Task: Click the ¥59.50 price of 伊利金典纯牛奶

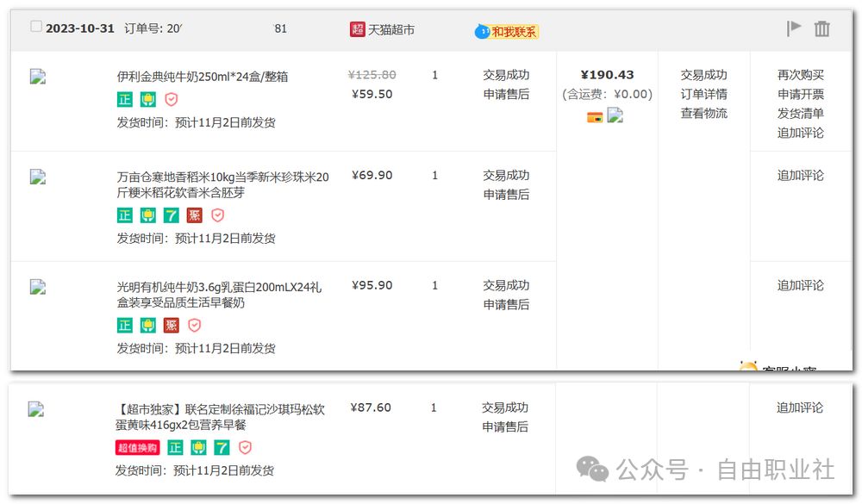Action: [372, 94]
